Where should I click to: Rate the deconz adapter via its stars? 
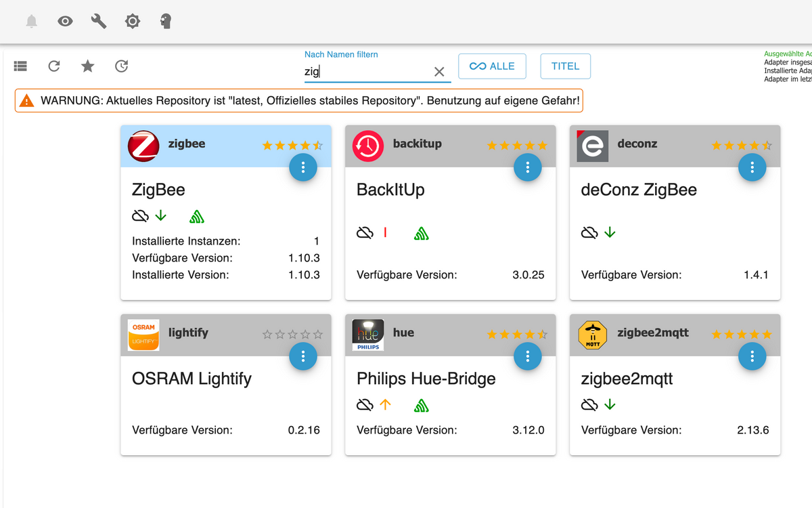point(742,145)
